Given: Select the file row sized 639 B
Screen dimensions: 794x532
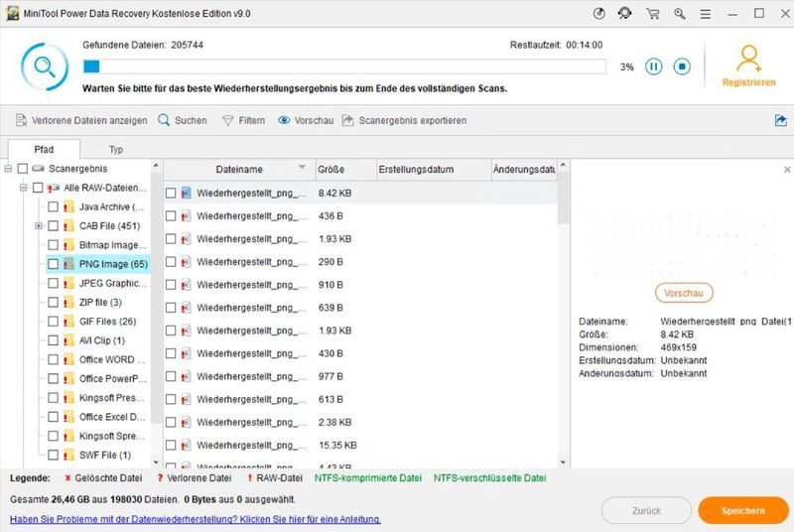Looking at the screenshot, I should (360, 308).
